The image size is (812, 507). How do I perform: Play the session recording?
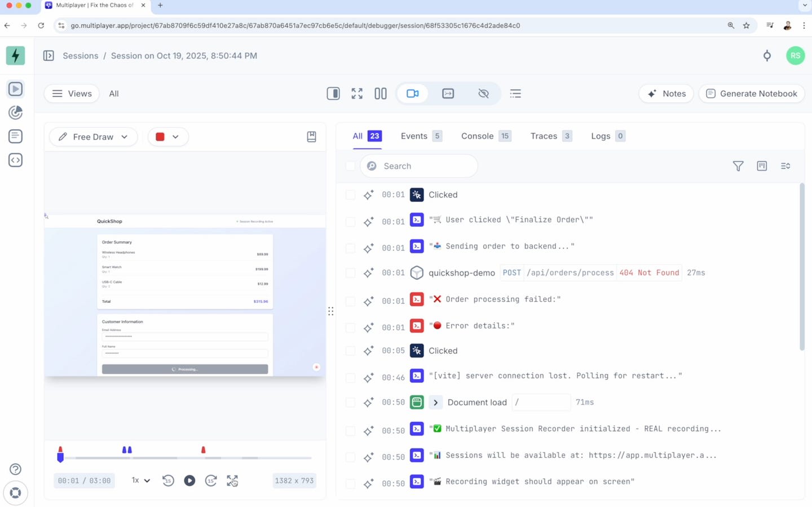189,480
